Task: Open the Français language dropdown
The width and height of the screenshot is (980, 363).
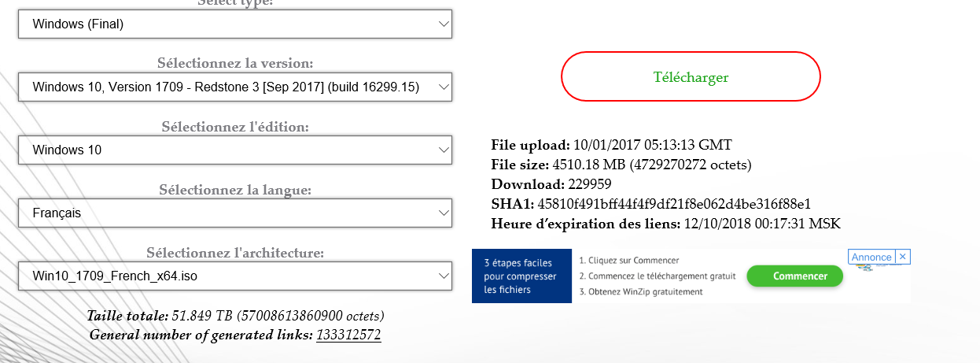Action: pos(235,213)
